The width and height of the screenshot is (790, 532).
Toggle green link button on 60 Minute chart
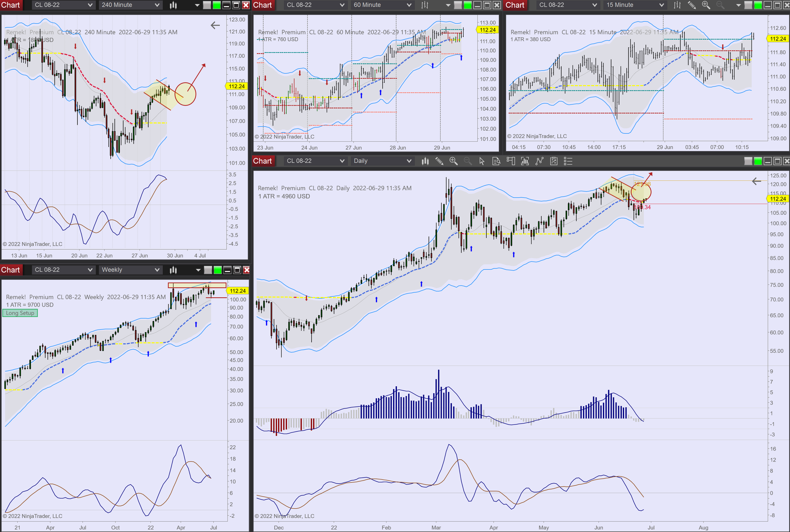[467, 5]
